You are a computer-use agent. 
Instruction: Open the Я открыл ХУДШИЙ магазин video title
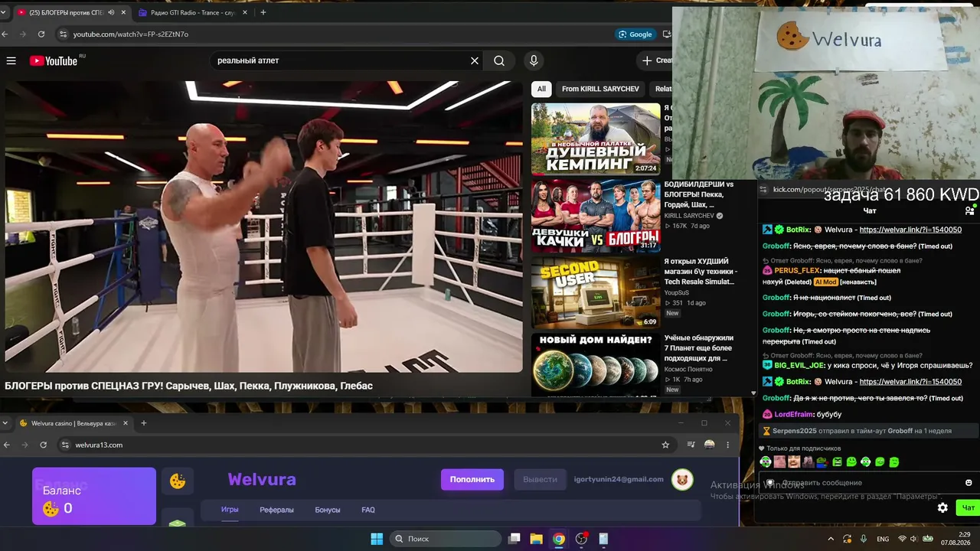click(701, 272)
